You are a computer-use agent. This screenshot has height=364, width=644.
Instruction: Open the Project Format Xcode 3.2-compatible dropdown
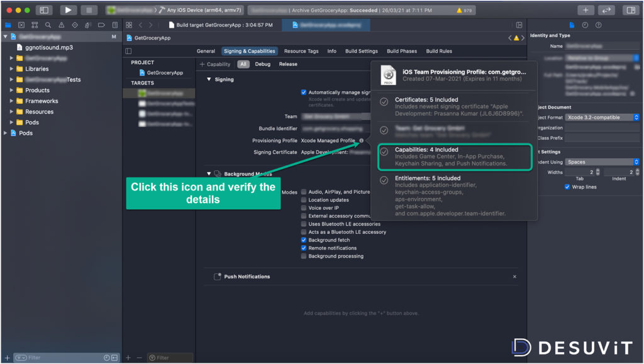tap(602, 118)
